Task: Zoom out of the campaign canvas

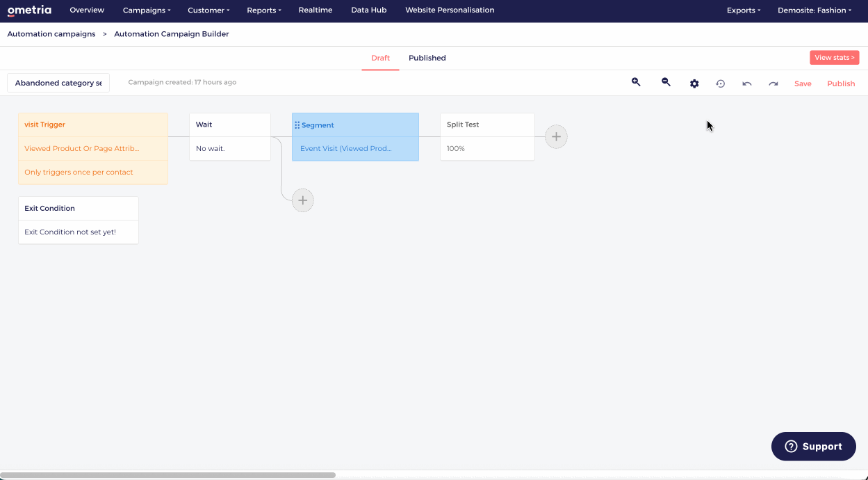Action: click(x=666, y=82)
